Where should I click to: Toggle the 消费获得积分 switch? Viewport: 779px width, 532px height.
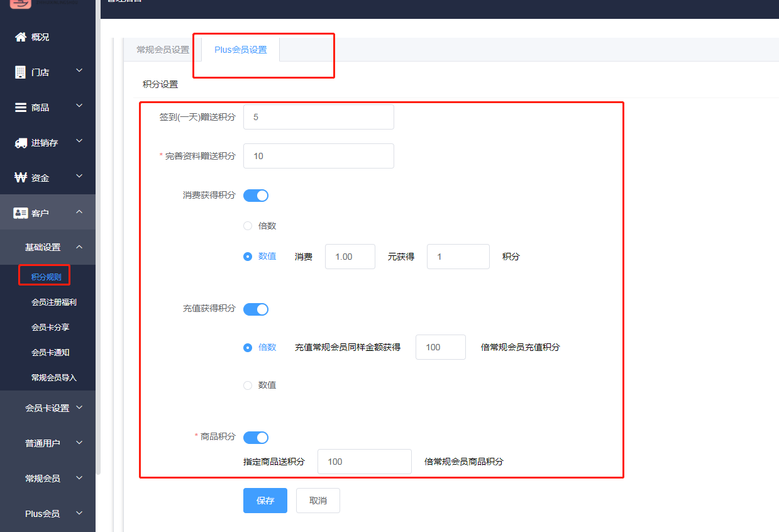256,196
